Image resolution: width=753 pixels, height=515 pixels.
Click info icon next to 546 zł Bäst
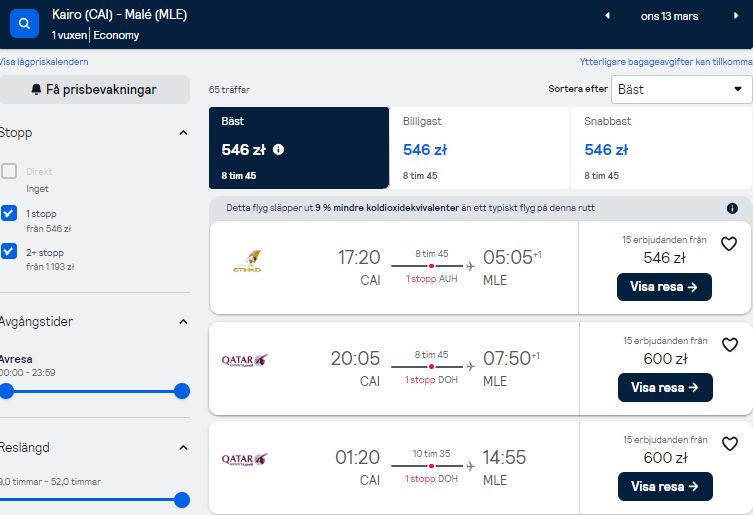(x=279, y=150)
